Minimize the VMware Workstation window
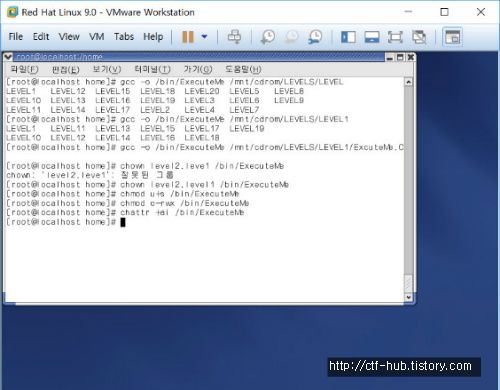Screen dimensions: 500x390 (408, 12)
